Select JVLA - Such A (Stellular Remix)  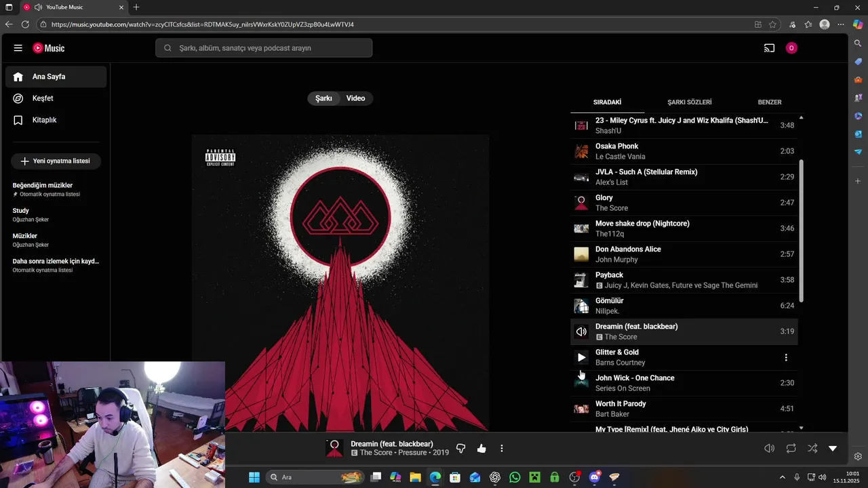click(684, 177)
